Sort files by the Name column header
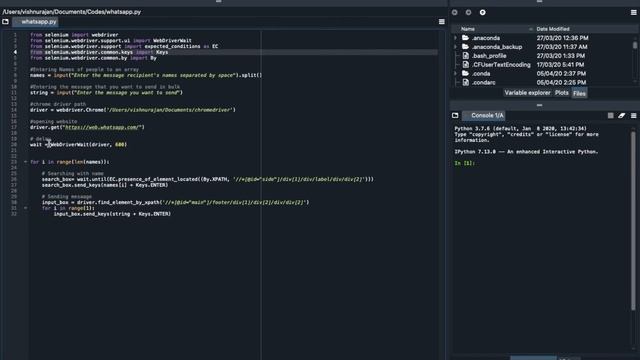Image resolution: width=640 pixels, height=360 pixels. click(x=468, y=29)
